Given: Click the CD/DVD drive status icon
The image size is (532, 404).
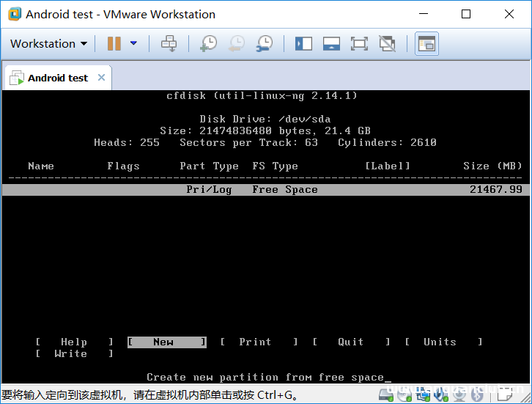Looking at the screenshot, I should click(x=404, y=394).
